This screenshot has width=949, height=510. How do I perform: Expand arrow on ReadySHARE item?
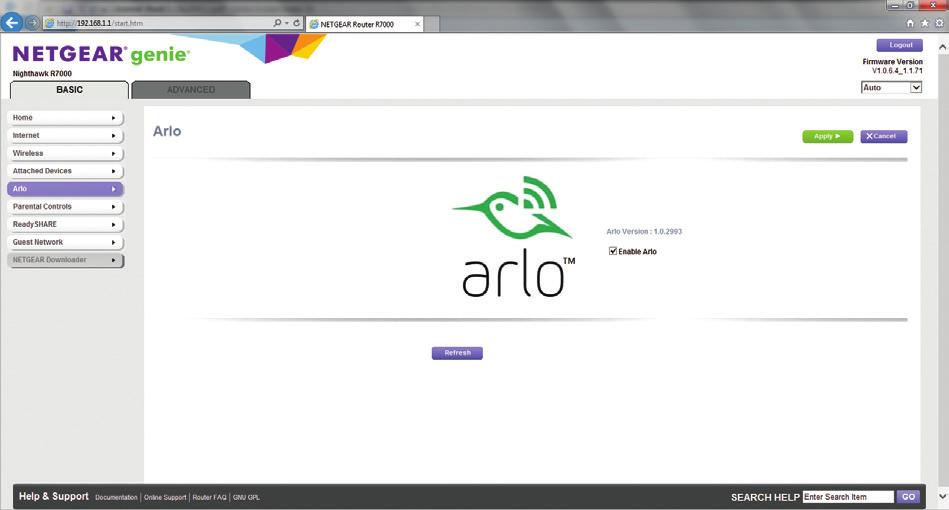click(x=113, y=224)
